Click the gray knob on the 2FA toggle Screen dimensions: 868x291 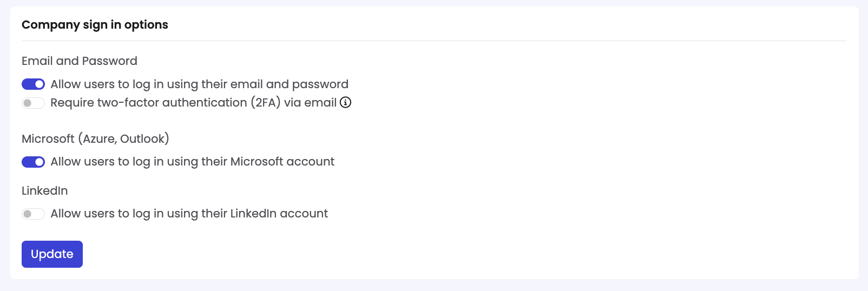[x=28, y=103]
